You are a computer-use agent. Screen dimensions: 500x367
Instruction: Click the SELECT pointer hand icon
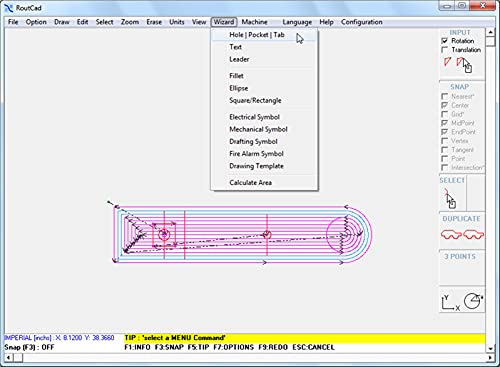pyautogui.click(x=449, y=198)
